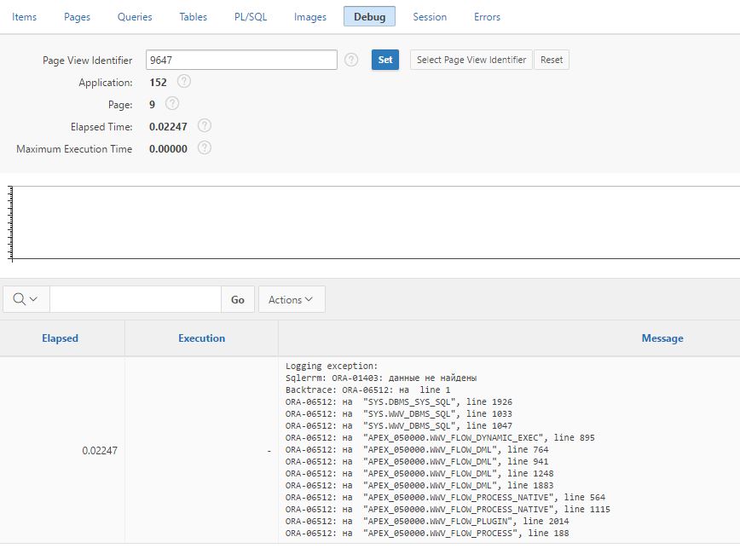Select the Debug tab

click(x=369, y=16)
